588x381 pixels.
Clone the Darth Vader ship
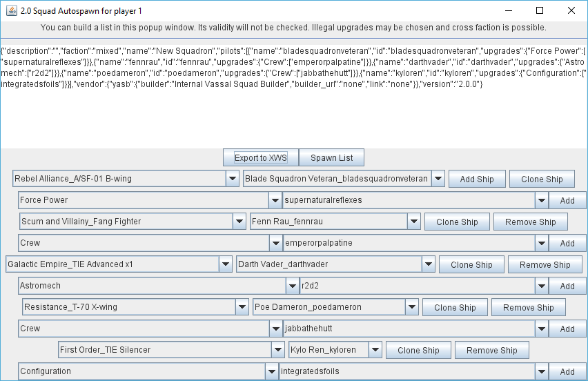click(x=471, y=264)
